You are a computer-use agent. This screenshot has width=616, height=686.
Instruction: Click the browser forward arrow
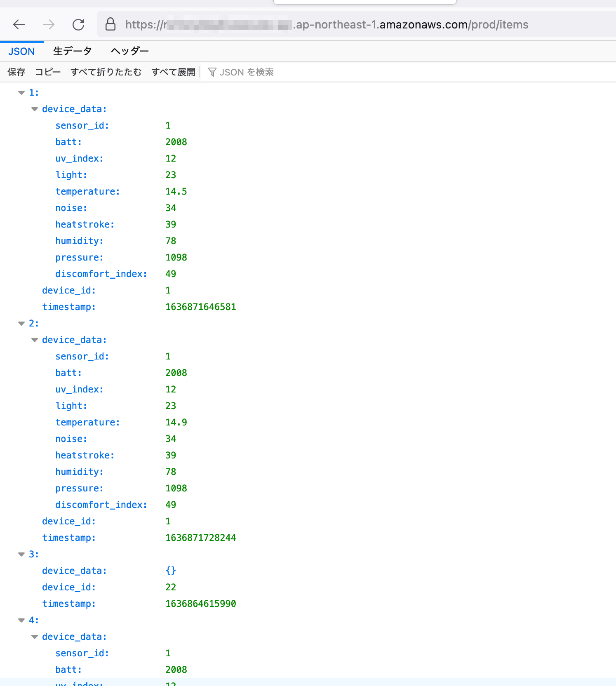(49, 25)
